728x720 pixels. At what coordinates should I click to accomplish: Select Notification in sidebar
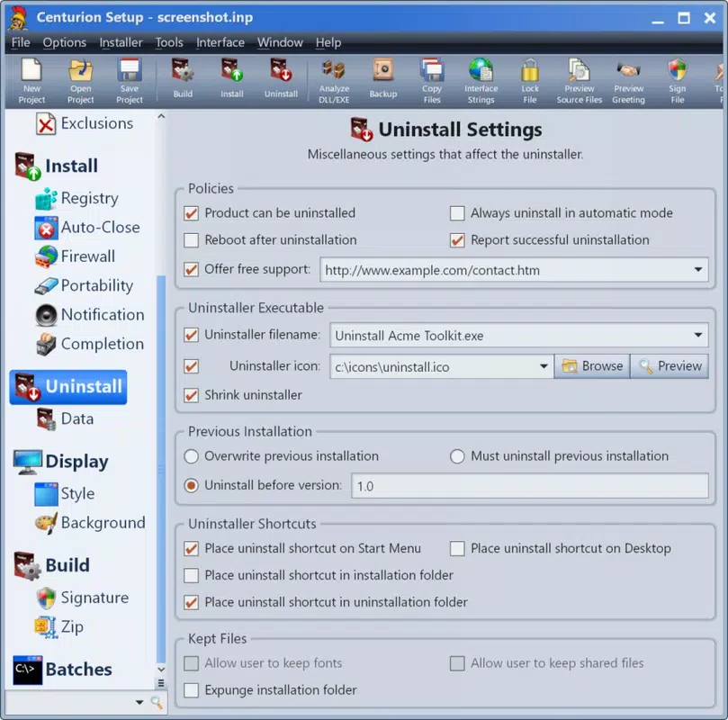[x=90, y=315]
